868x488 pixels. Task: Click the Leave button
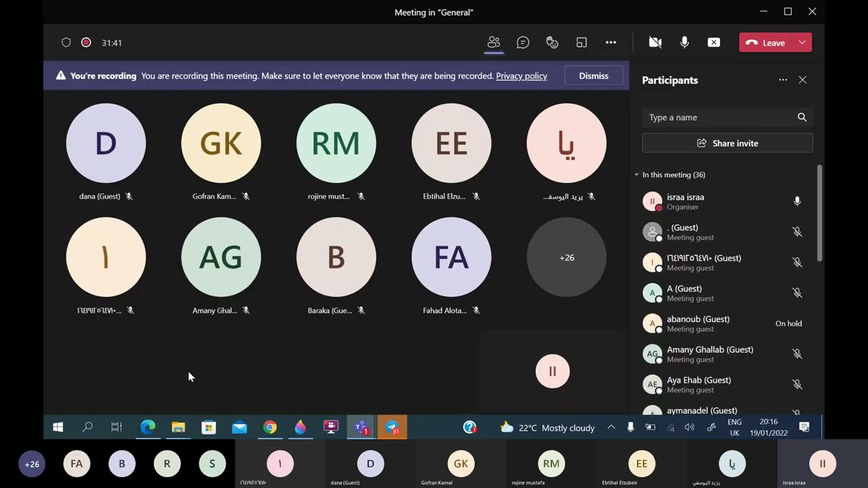pyautogui.click(x=766, y=43)
